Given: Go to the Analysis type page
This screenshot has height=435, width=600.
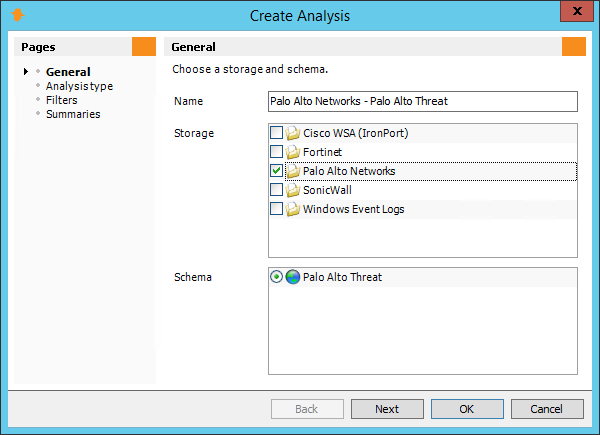Looking at the screenshot, I should click(x=79, y=86).
